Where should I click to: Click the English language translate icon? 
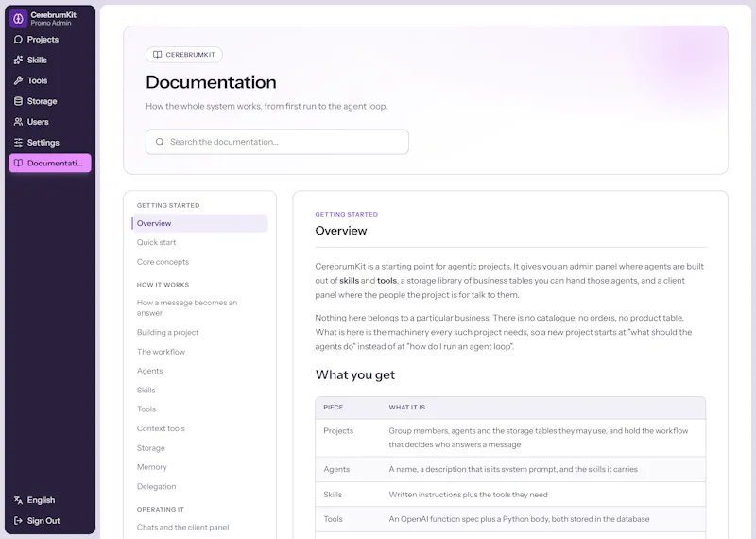tap(18, 500)
